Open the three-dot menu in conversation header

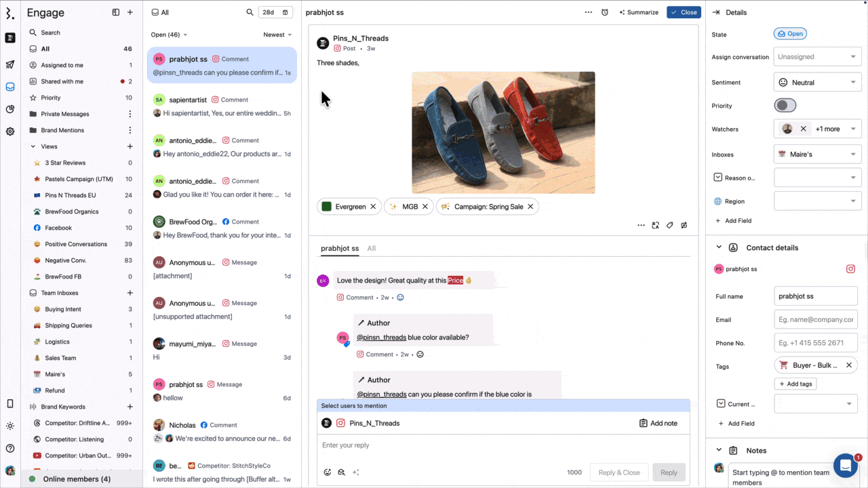(x=588, y=12)
